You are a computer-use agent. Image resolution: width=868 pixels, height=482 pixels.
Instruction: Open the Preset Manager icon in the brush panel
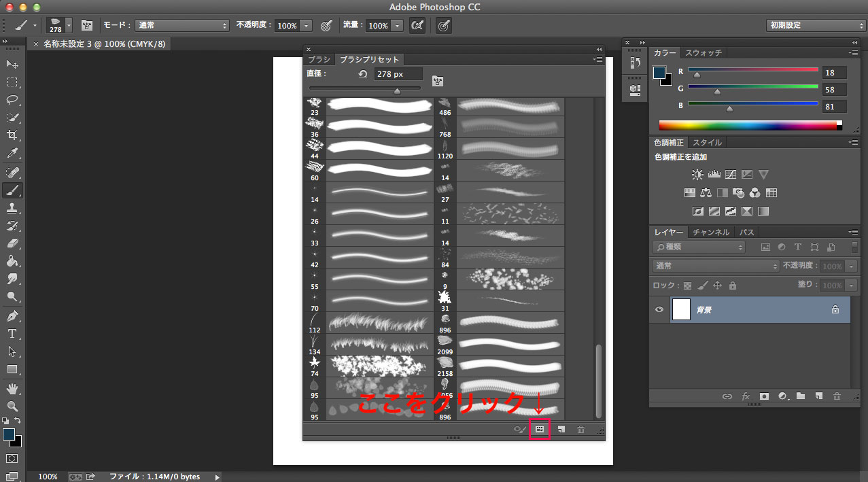coord(540,429)
